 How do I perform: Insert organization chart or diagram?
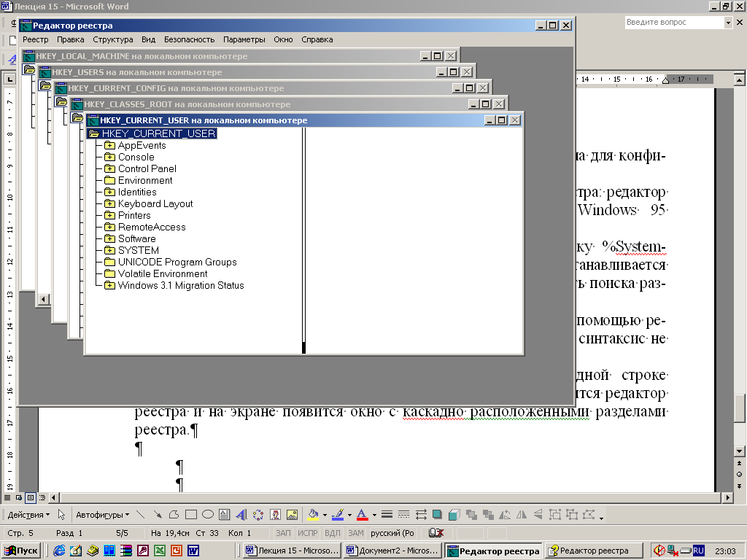(x=258, y=515)
